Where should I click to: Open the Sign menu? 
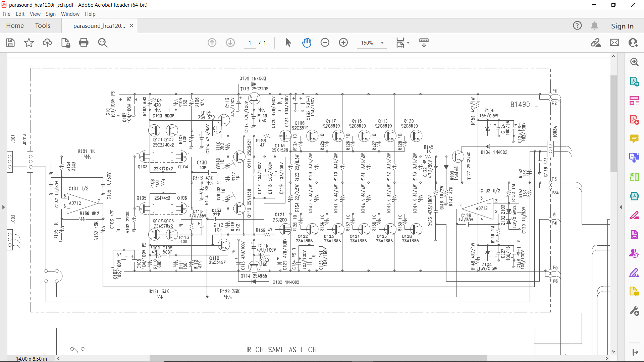(x=51, y=14)
